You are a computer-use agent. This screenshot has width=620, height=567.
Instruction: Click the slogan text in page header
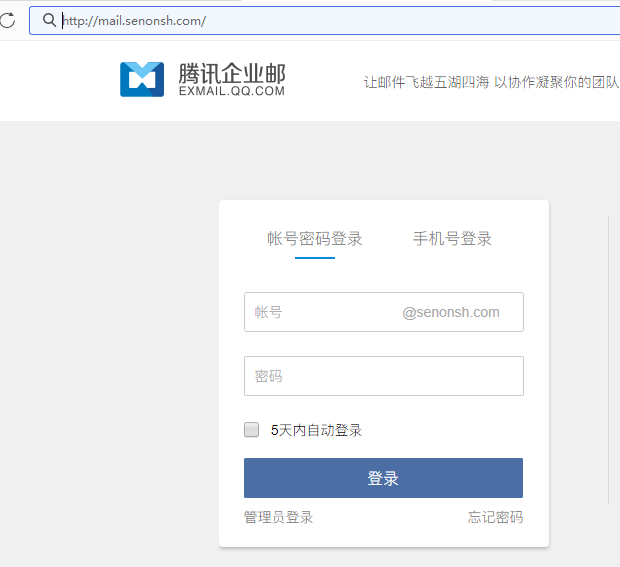point(491,82)
